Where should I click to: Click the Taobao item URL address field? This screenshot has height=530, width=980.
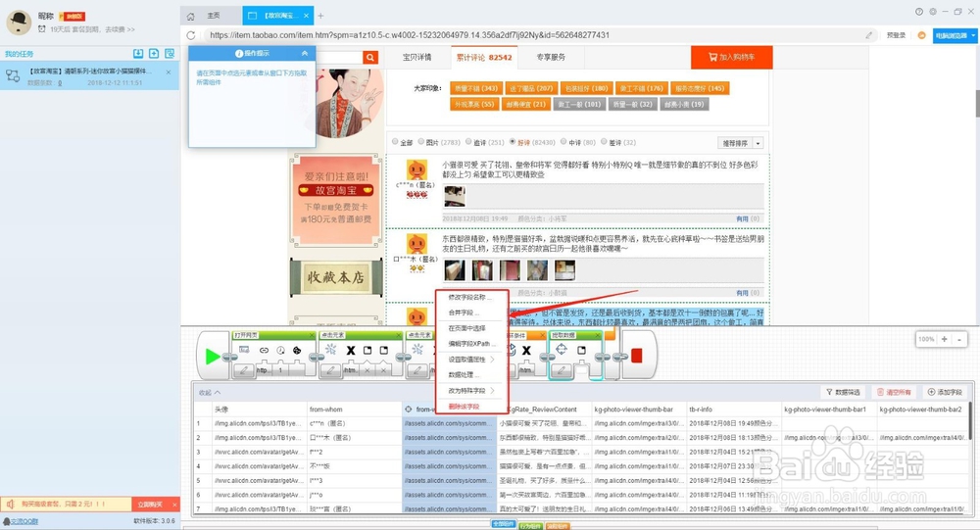[x=534, y=35]
